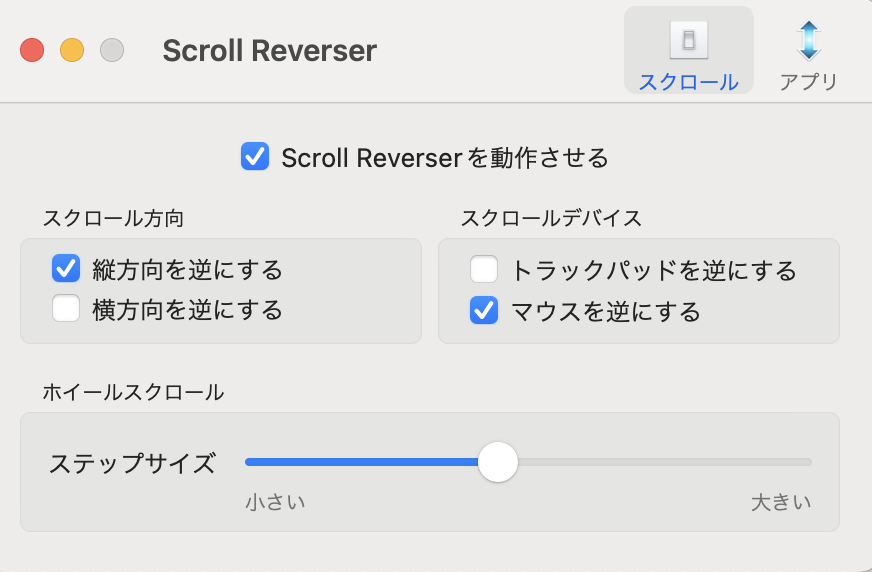Click the 小さい label under the slider
Image resolution: width=872 pixels, height=572 pixels.
275,502
